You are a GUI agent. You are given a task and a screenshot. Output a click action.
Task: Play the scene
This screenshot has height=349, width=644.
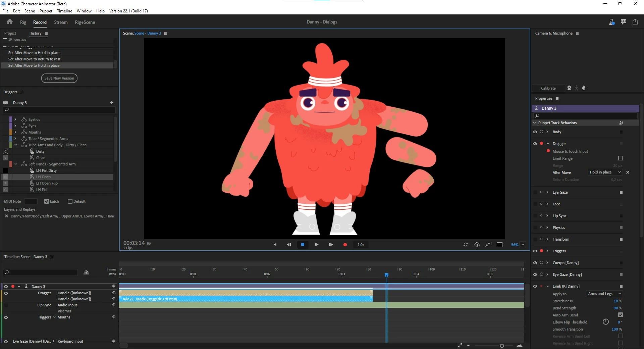pyautogui.click(x=317, y=245)
